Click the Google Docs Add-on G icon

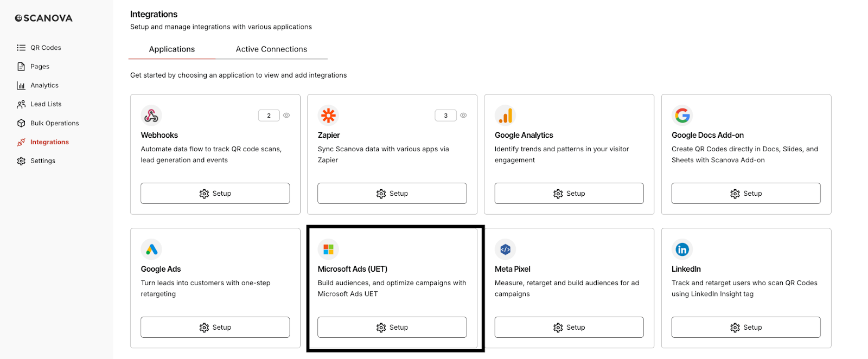pos(682,116)
